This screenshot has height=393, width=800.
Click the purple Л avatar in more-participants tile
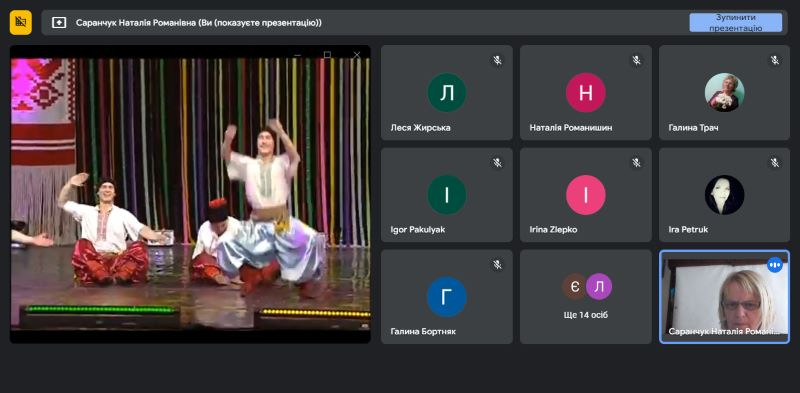pyautogui.click(x=598, y=286)
